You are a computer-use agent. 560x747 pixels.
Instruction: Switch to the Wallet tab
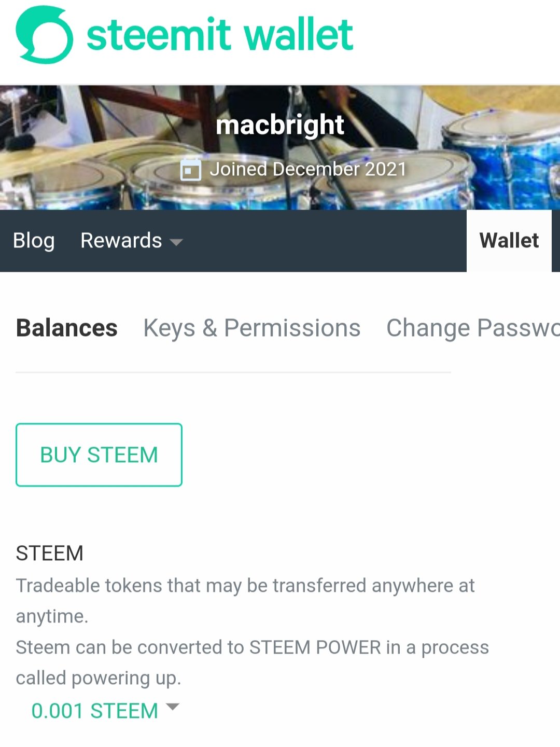coord(509,241)
